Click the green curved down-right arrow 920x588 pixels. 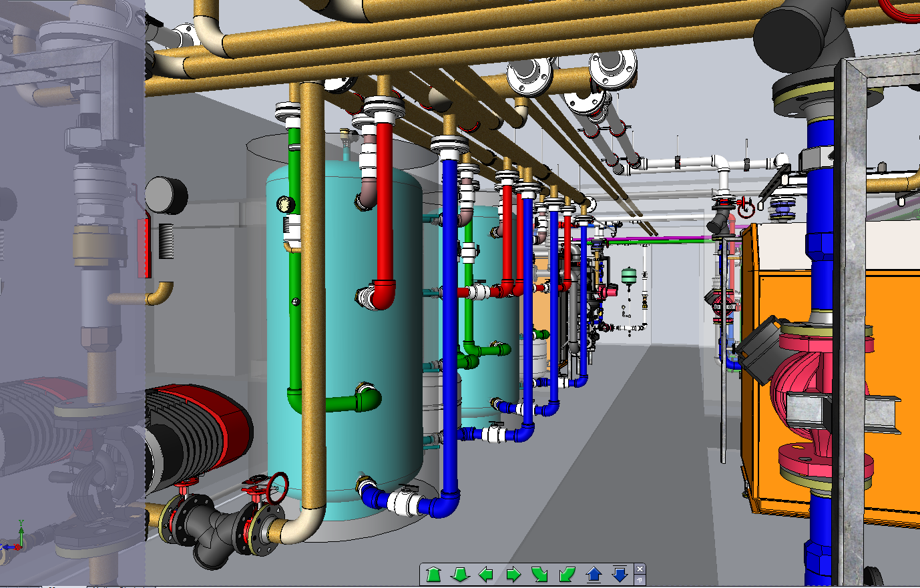coord(539,574)
